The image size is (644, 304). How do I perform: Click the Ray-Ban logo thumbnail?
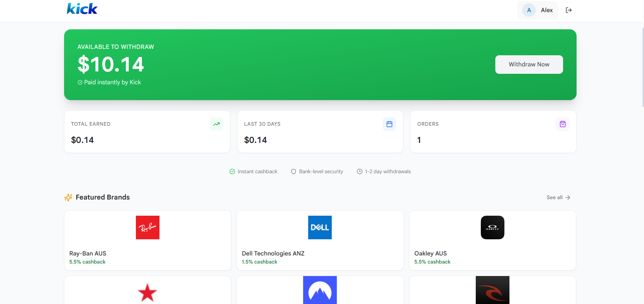(148, 227)
